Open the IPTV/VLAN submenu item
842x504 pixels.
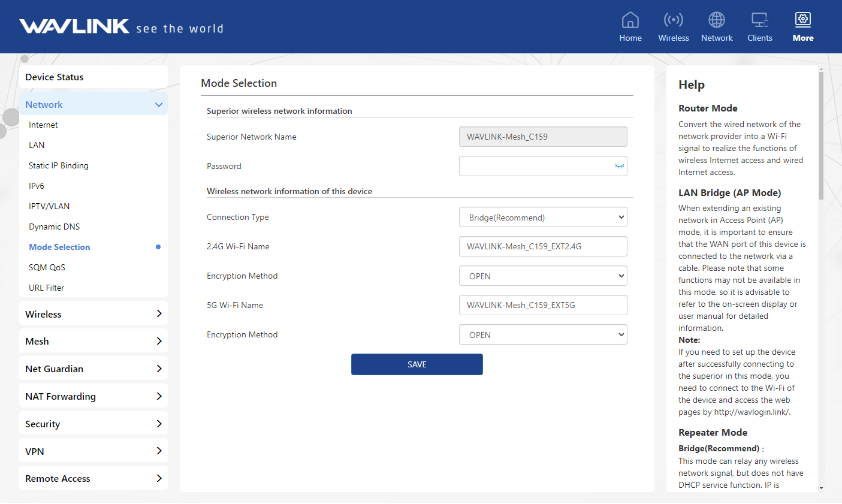(49, 206)
